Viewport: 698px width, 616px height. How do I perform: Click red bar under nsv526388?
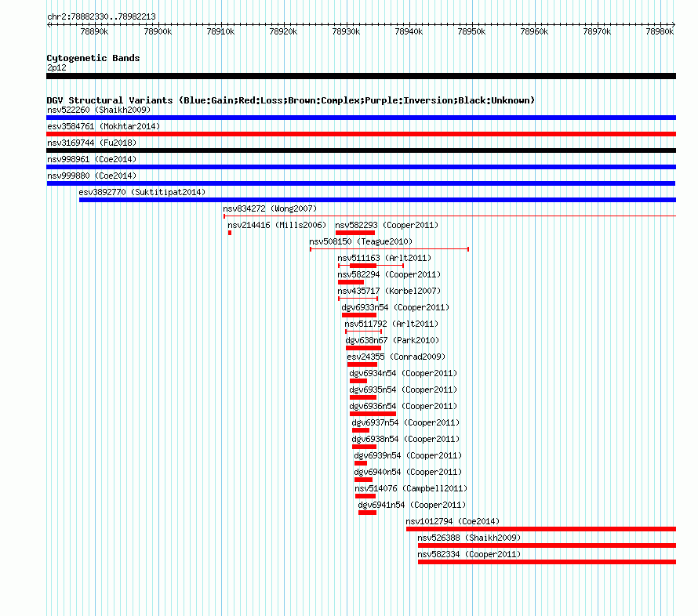click(547, 545)
